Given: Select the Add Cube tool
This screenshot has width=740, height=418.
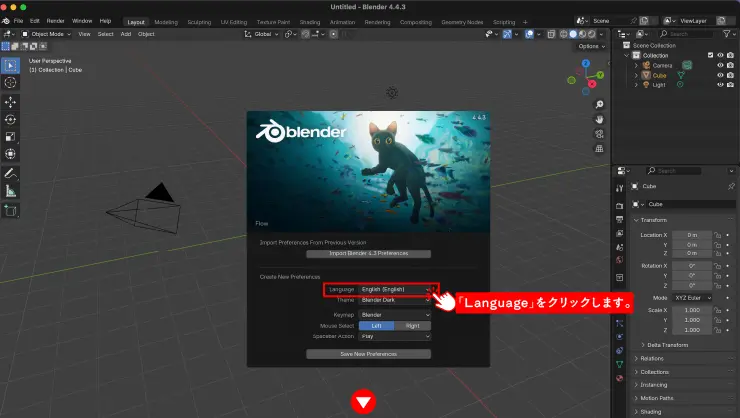Looking at the screenshot, I should click(10, 210).
